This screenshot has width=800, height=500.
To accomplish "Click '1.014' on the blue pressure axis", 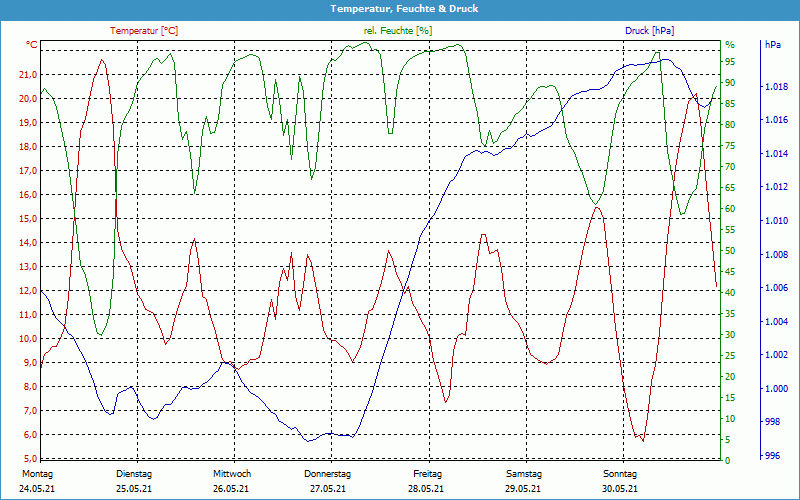I will coord(777,154).
